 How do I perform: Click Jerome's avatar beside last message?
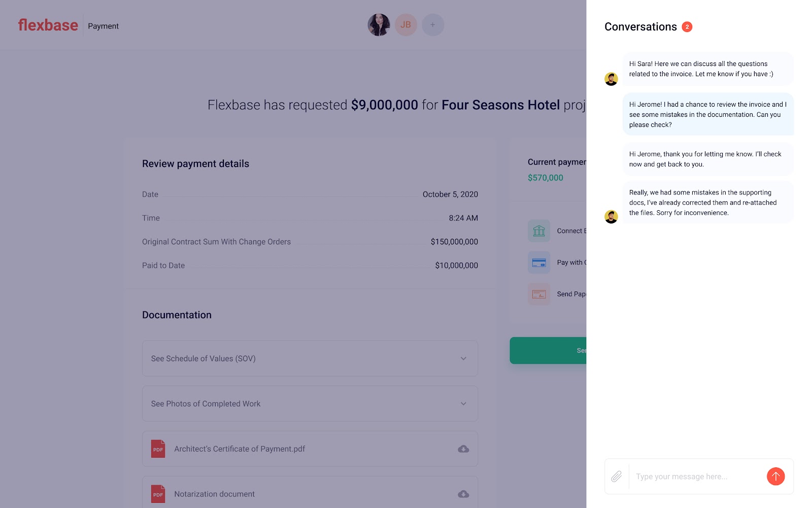tap(611, 217)
